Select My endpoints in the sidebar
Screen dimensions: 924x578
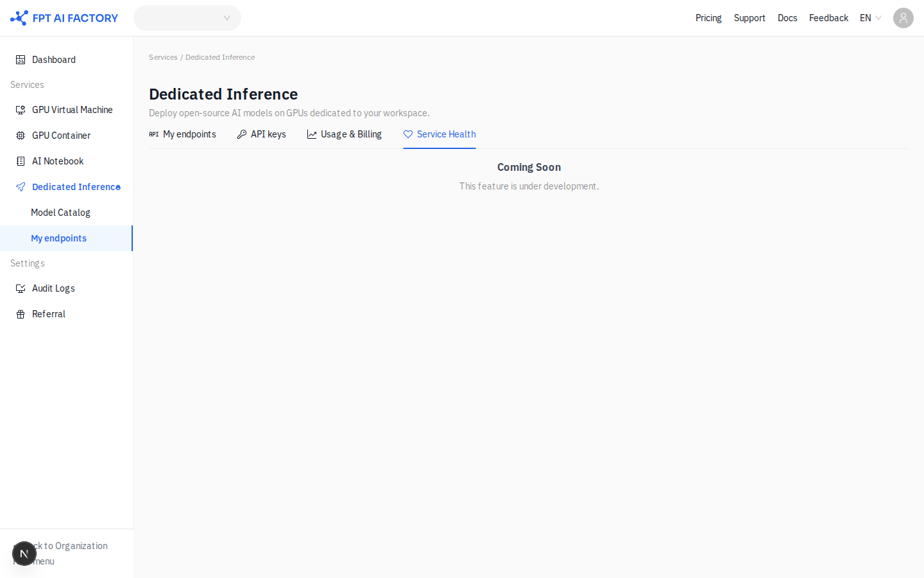pos(67,238)
